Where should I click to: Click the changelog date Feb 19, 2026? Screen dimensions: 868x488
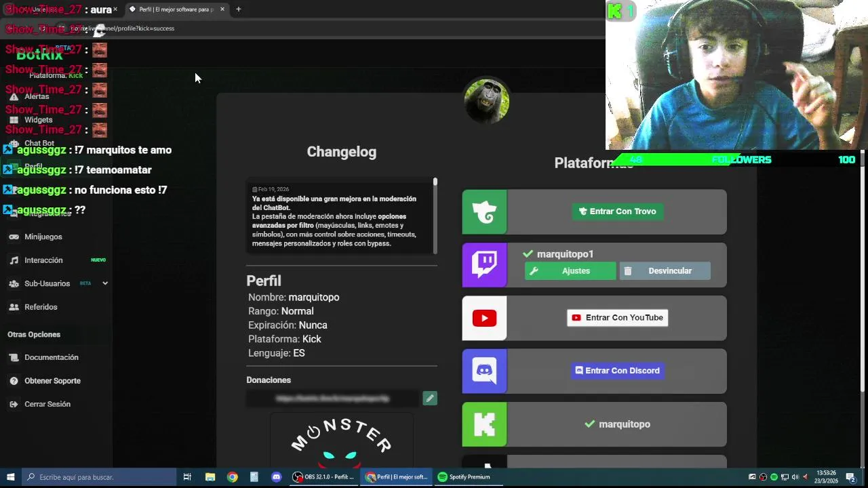(x=271, y=189)
